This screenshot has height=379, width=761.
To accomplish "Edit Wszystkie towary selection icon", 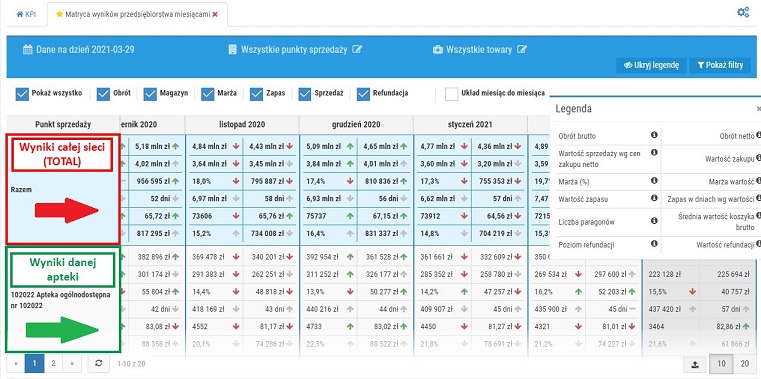I will 522,49.
